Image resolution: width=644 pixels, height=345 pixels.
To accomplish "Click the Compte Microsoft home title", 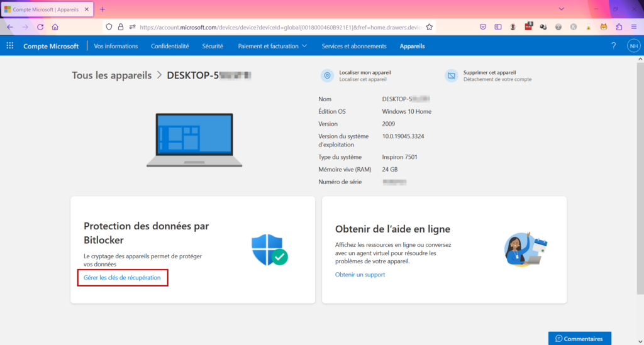I will 51,46.
